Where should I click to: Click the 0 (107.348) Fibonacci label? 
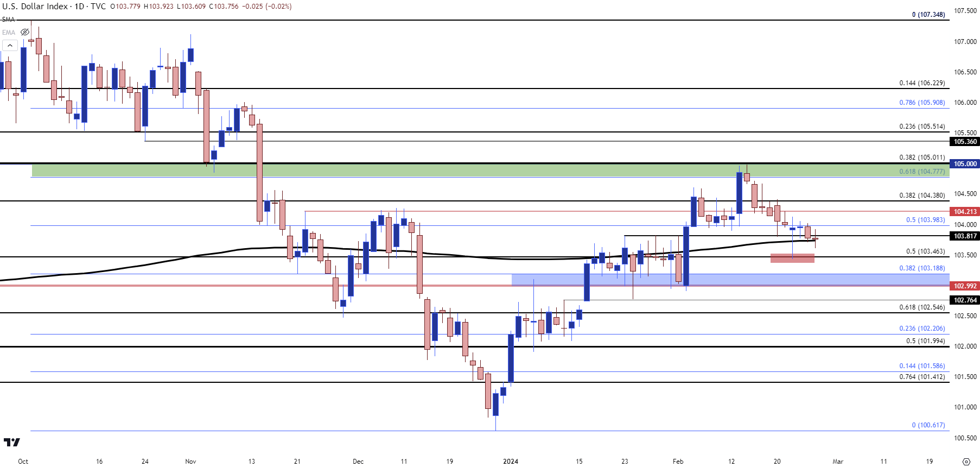point(928,15)
